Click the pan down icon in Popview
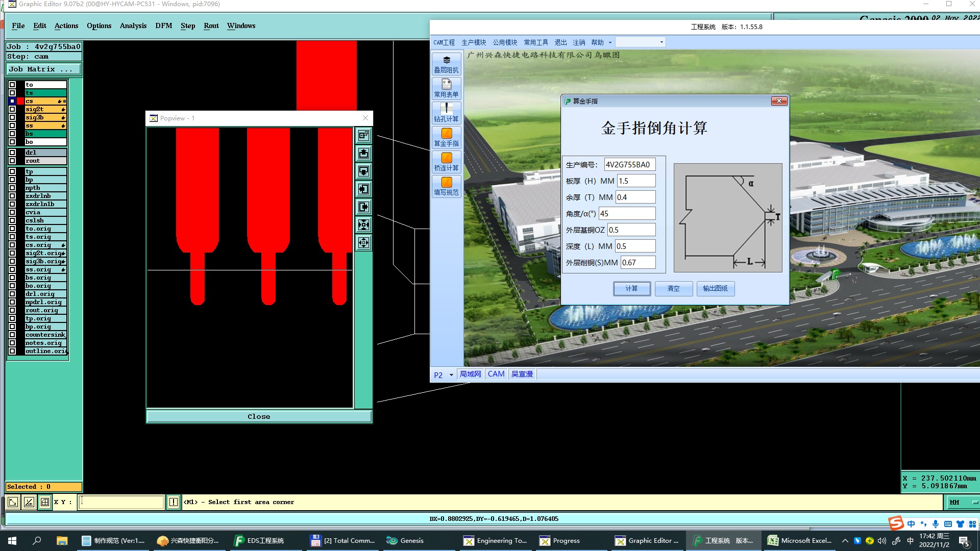 (x=363, y=171)
